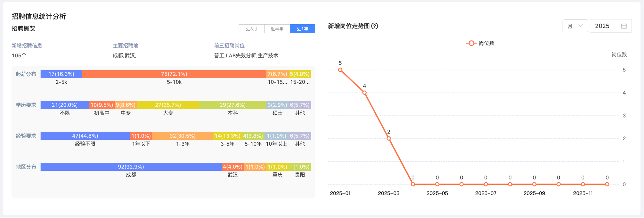
Task: Click the 成都 region bar 92(92.9%)
Action: tap(131, 167)
